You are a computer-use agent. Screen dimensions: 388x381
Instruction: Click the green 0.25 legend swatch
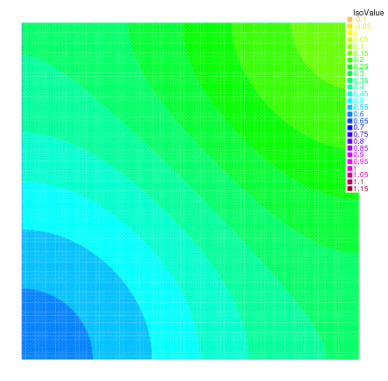(x=349, y=67)
